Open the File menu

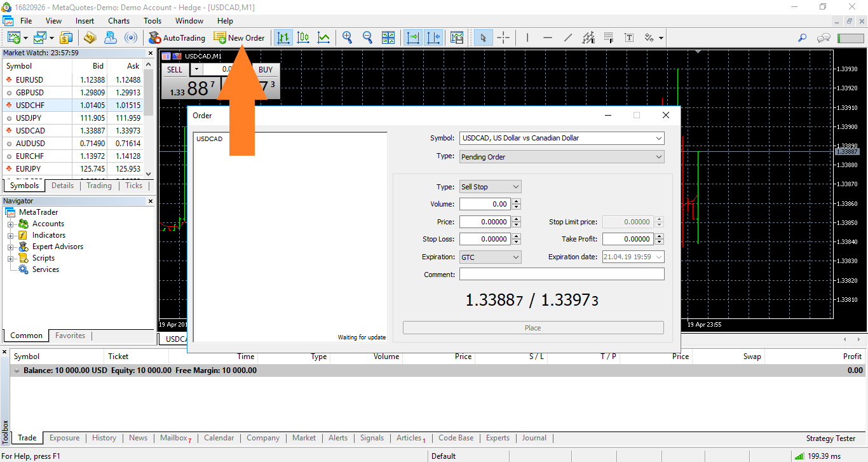point(26,21)
